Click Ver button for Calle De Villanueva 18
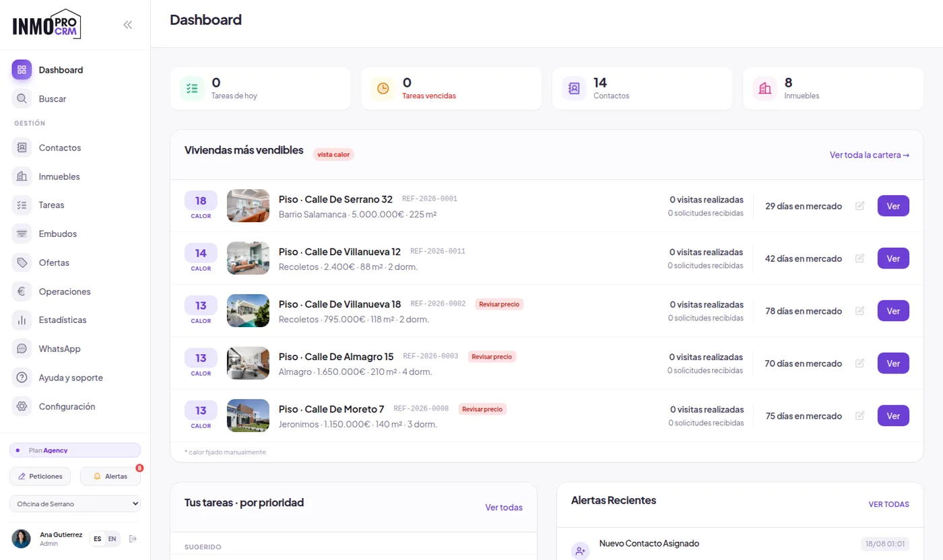 pos(893,311)
